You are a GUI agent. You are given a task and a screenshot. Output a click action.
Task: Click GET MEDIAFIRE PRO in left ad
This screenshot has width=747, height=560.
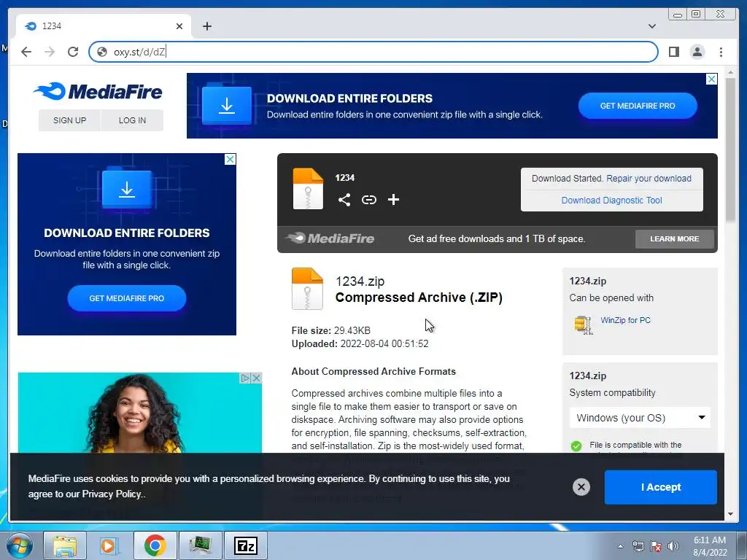[127, 298]
